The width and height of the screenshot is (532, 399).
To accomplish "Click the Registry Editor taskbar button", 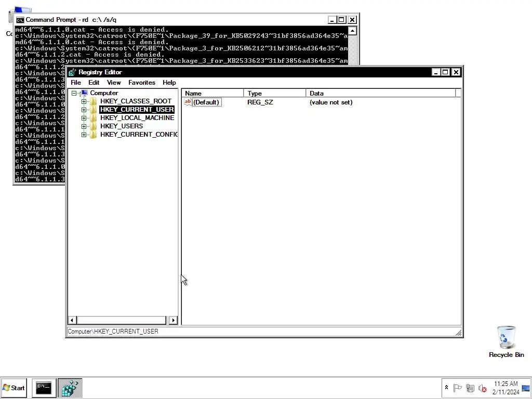I will 70,388.
